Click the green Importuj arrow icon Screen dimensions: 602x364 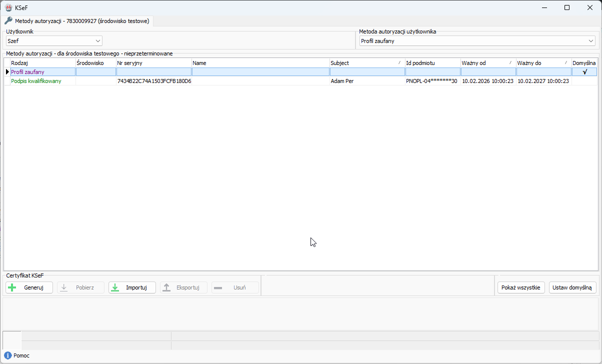pyautogui.click(x=115, y=287)
